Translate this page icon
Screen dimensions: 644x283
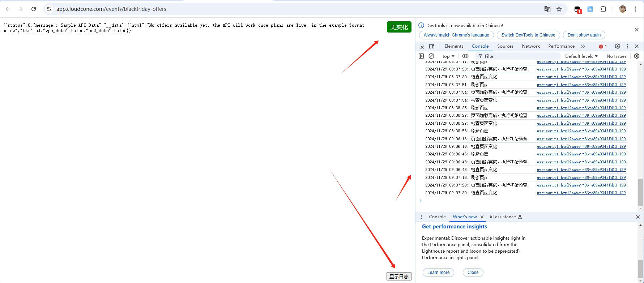click(547, 9)
